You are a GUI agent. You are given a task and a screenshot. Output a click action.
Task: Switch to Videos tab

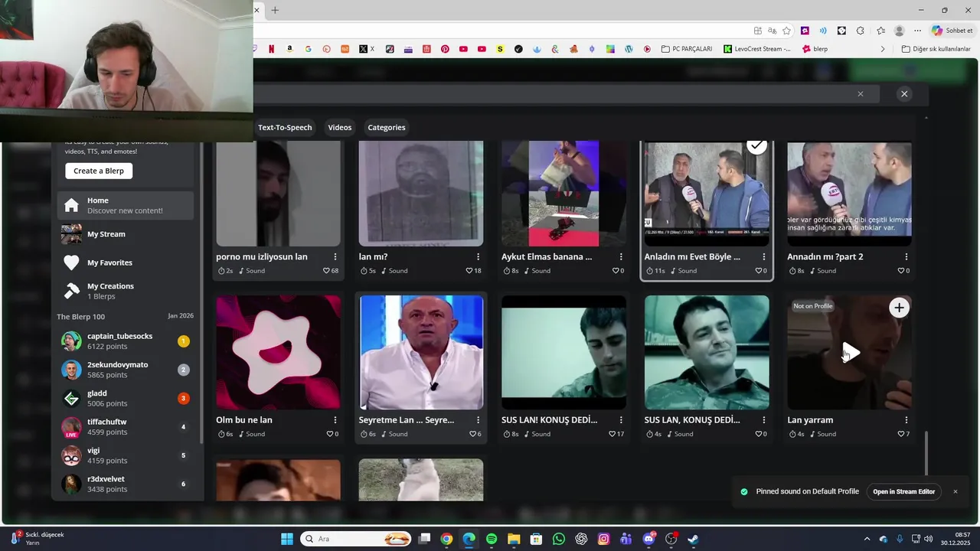coord(340,127)
